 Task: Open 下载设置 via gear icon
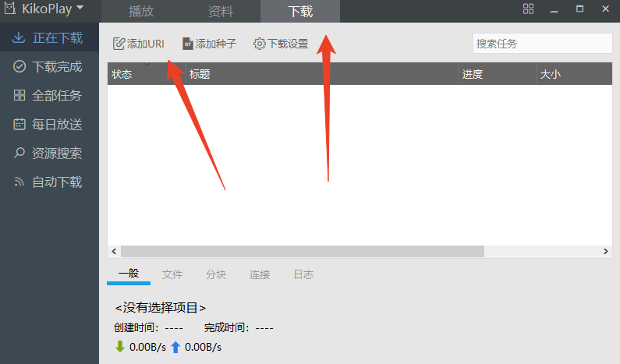pos(260,44)
